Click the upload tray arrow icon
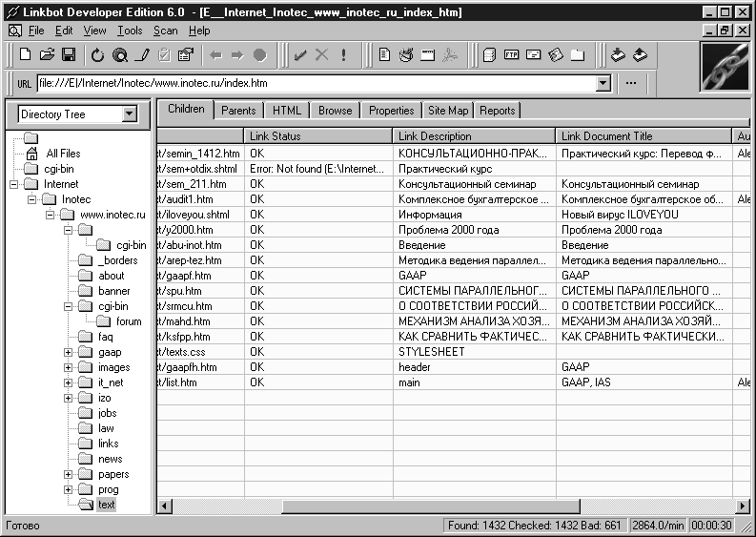The image size is (756, 537). pos(640,55)
